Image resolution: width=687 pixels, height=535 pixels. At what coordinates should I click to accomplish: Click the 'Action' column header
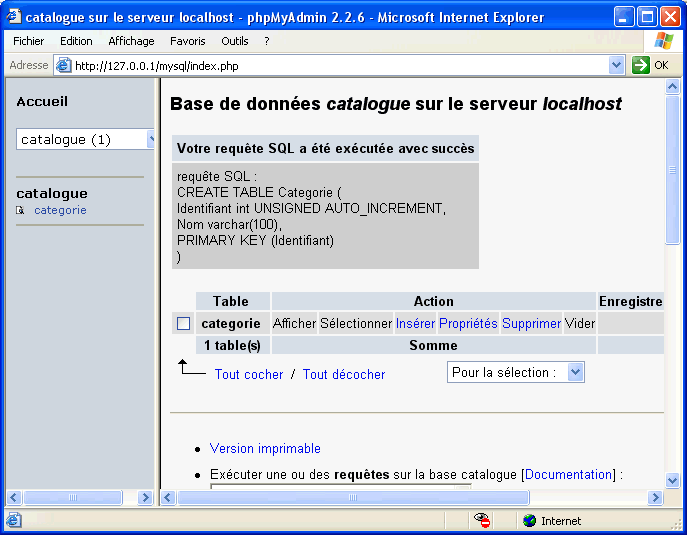click(433, 301)
